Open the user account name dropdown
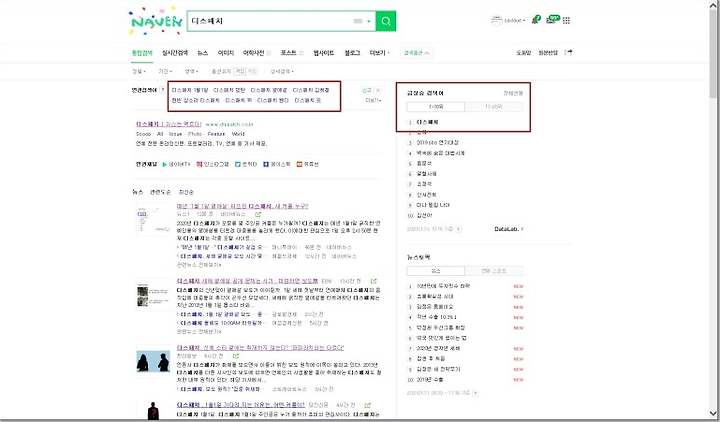Screen dimensions: 720x422 click(515, 21)
